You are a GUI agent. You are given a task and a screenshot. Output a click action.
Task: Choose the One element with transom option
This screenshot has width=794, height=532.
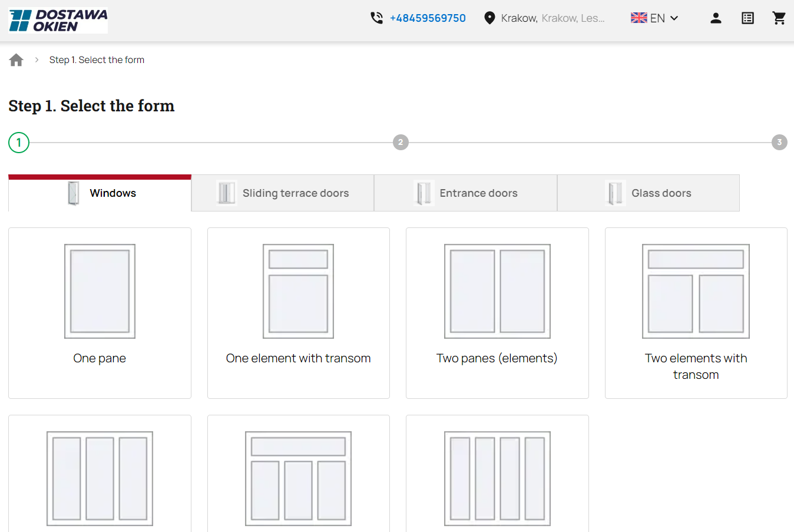pyautogui.click(x=298, y=313)
